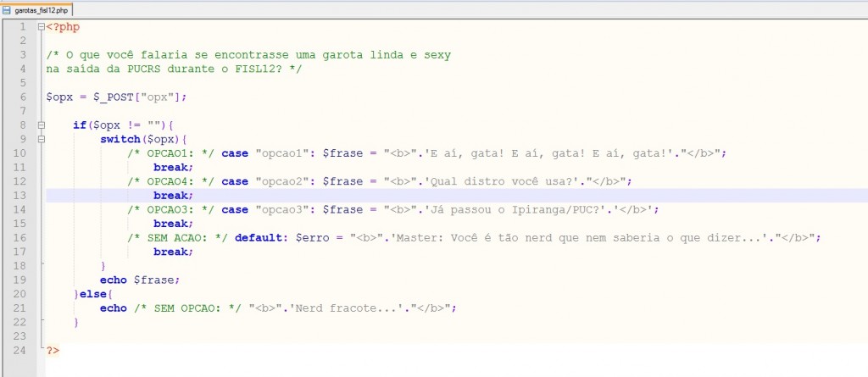This screenshot has width=868, height=377.
Task: Click the $frase variable on line 12
Action: tap(343, 181)
